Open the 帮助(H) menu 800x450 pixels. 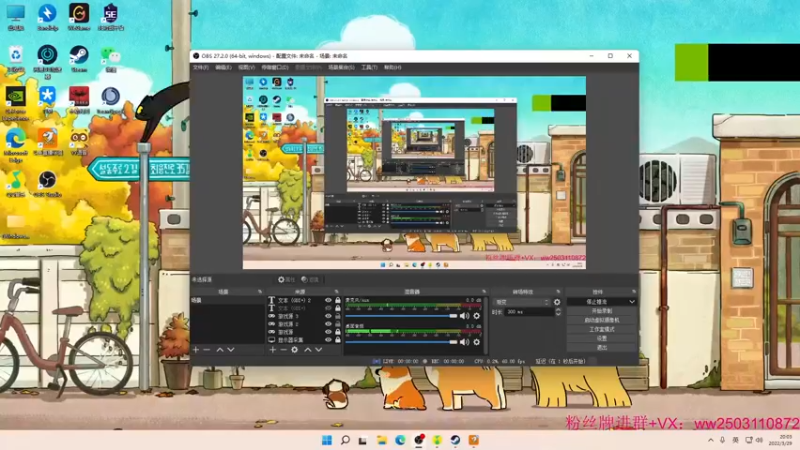point(392,67)
